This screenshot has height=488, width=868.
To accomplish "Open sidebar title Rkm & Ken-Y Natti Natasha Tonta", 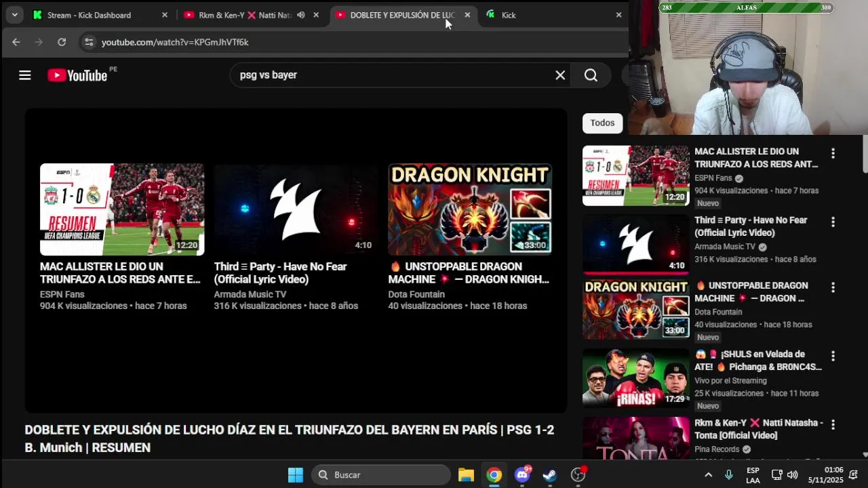I will click(759, 429).
